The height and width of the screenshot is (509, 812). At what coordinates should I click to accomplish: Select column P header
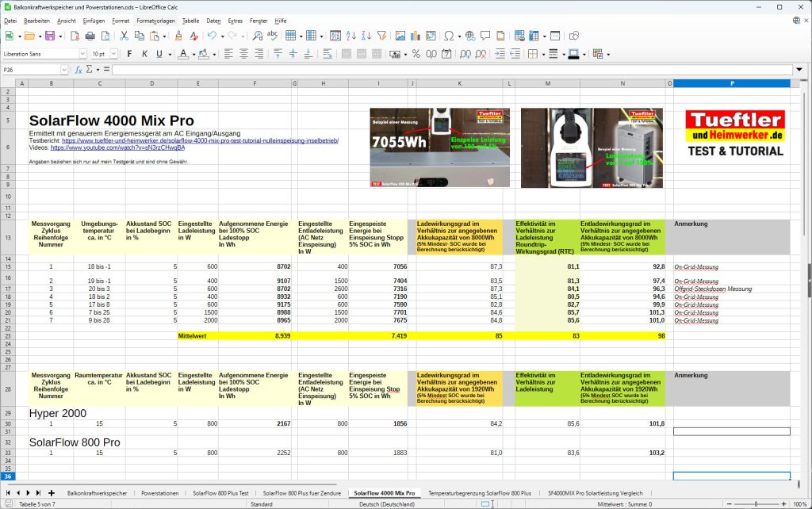pos(732,83)
